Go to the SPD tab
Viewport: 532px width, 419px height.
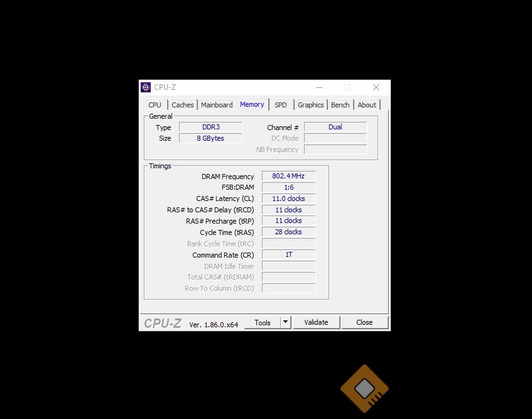281,105
